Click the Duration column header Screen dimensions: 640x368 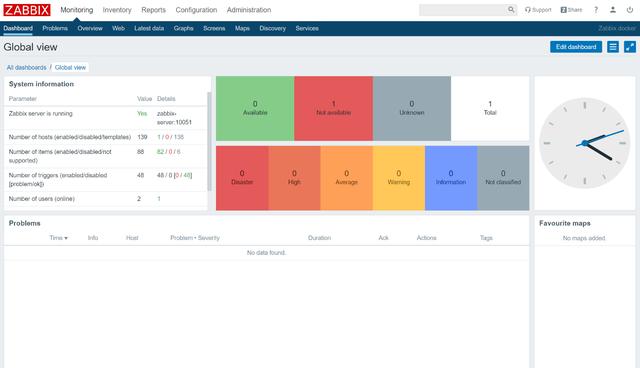[320, 238]
